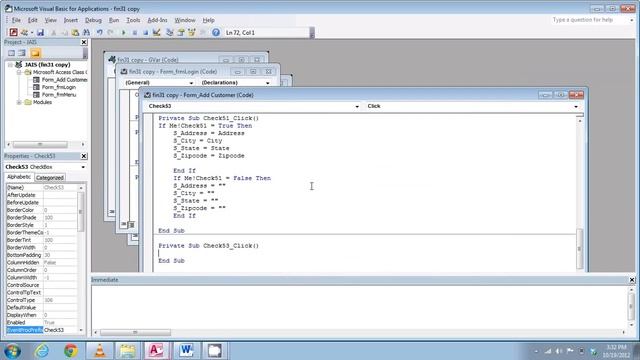Viewport: 640px width, 360px height.
Task: Click the Cut scissors toolbar icon
Action: point(53,32)
